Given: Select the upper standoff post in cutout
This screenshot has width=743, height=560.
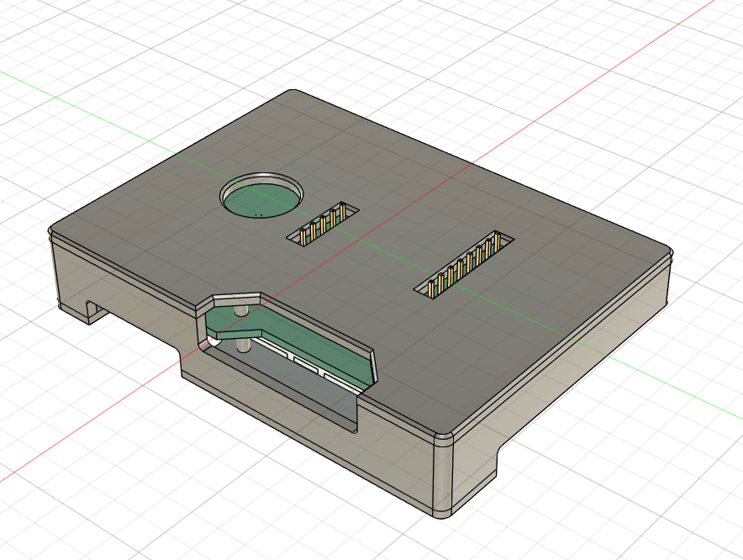Looking at the screenshot, I should click(241, 311).
